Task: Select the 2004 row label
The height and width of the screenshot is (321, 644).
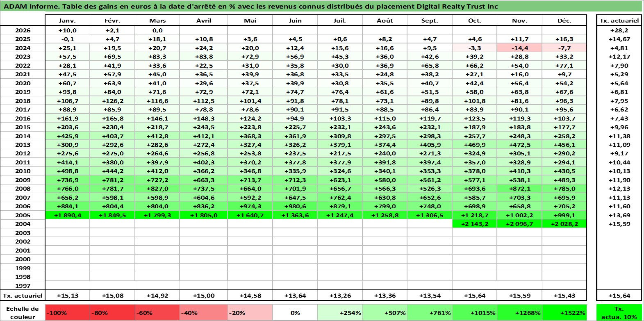Action: click(x=23, y=224)
